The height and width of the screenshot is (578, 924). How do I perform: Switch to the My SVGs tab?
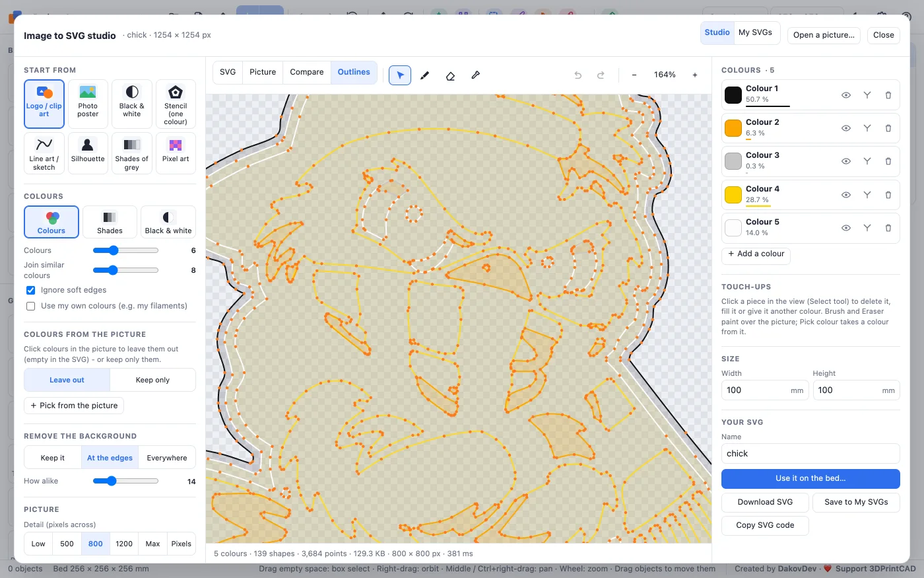(755, 32)
